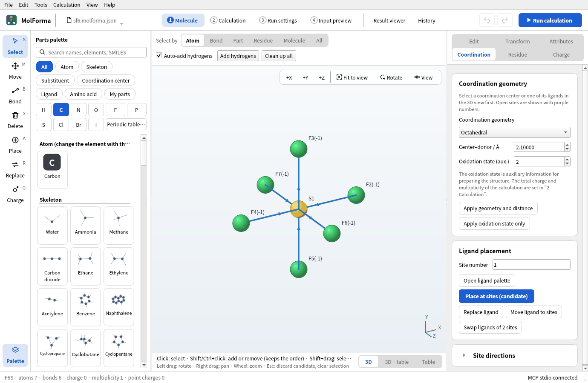This screenshot has width=588, height=383.
Task: Switch view mode to 3D + table
Action: [397, 362]
